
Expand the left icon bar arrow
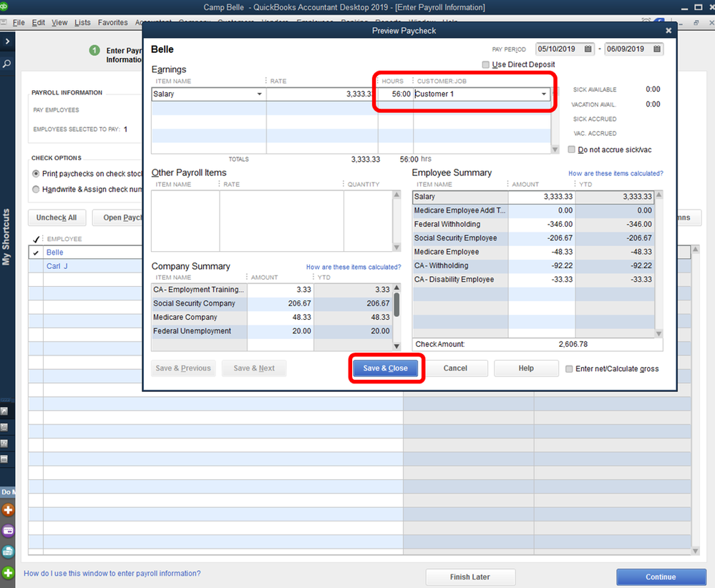[7, 41]
